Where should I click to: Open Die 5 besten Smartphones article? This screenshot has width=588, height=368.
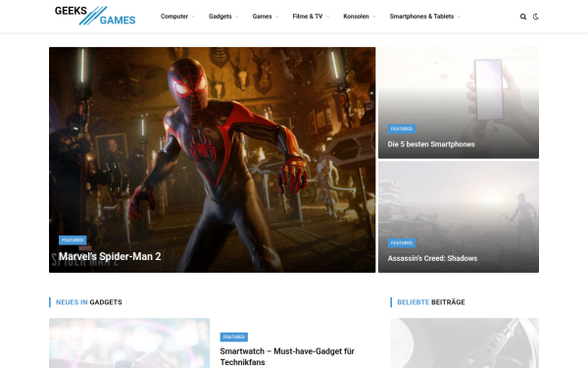coord(431,144)
